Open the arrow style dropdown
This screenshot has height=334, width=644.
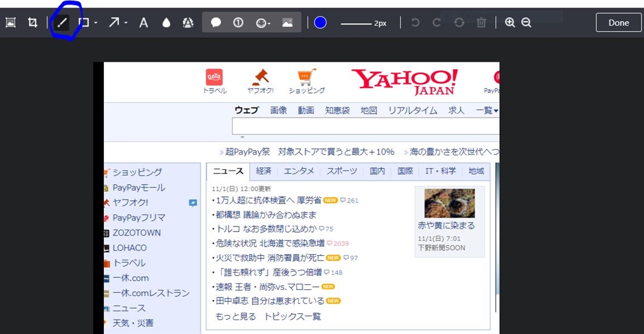(126, 23)
